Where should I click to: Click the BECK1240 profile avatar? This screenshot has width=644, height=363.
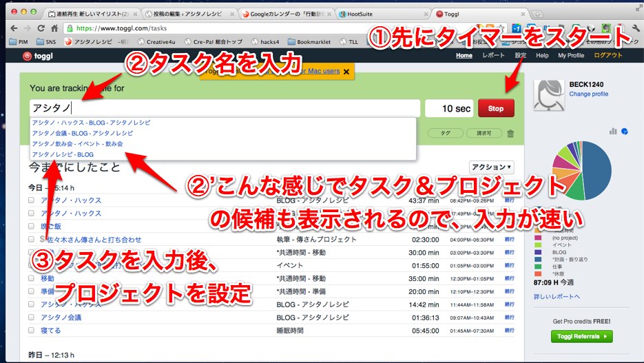pos(549,96)
